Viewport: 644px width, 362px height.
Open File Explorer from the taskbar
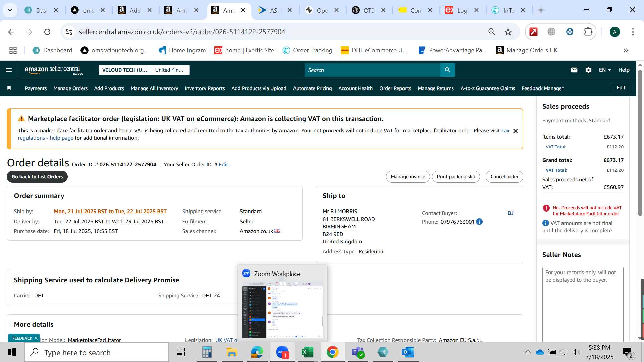tap(232, 352)
